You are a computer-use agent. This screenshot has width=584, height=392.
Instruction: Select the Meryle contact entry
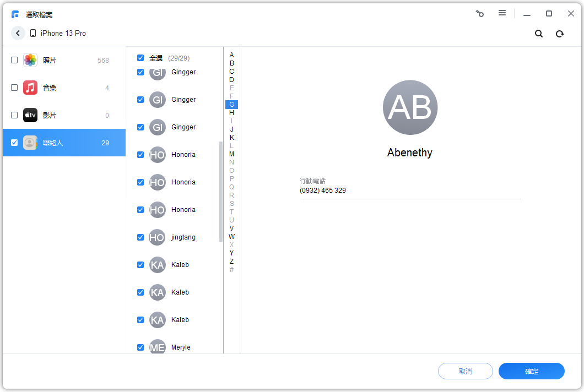point(181,347)
